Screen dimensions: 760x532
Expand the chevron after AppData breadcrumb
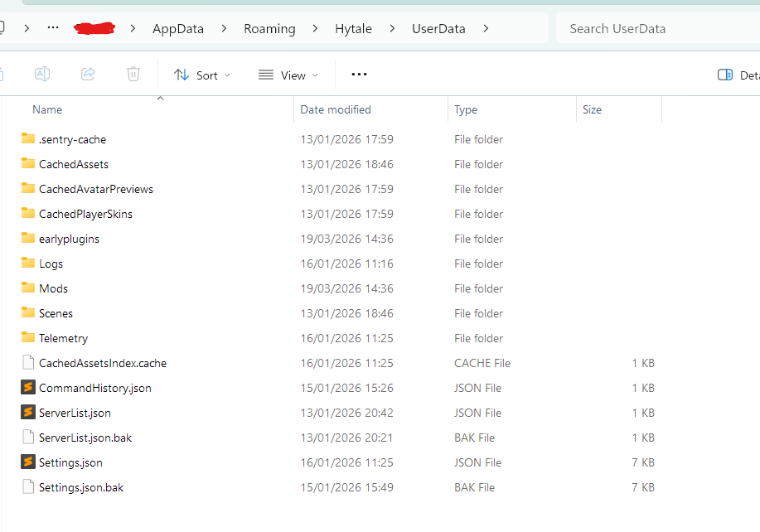pos(224,28)
